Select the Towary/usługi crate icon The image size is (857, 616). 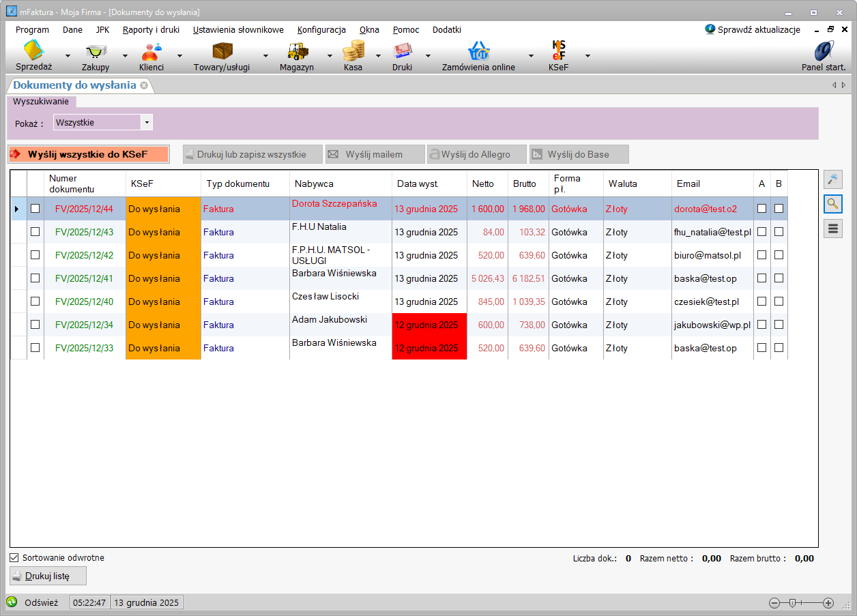222,52
